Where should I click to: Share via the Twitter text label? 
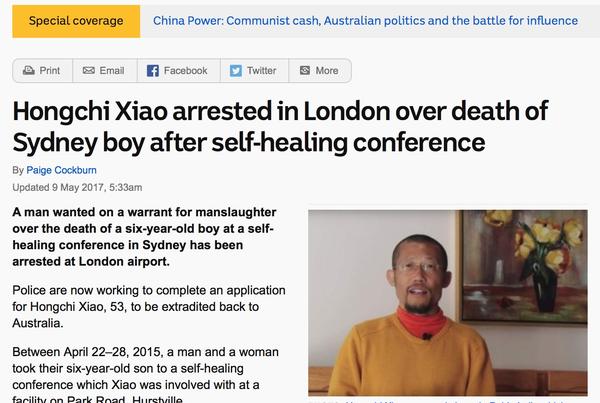[261, 71]
